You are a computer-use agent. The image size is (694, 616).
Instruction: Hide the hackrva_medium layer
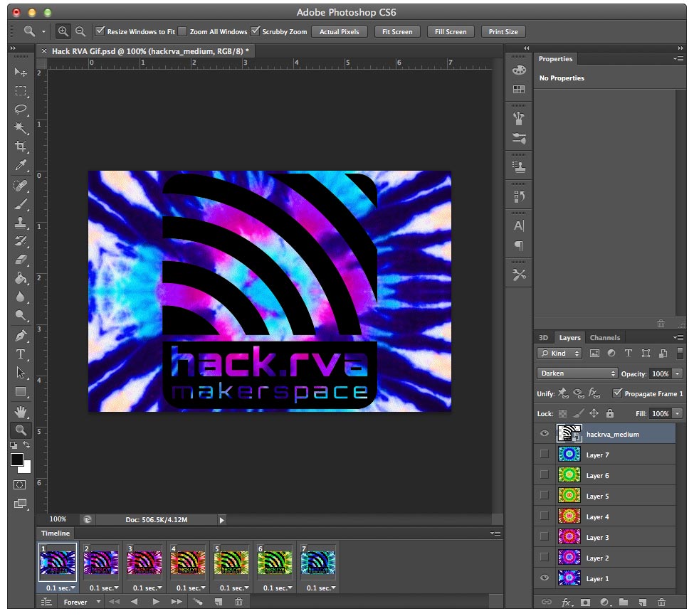pos(545,433)
